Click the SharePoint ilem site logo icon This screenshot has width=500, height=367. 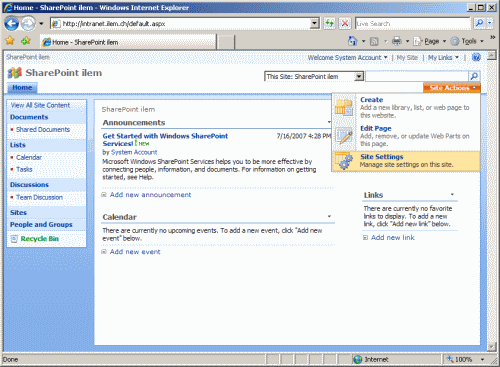pyautogui.click(x=15, y=73)
